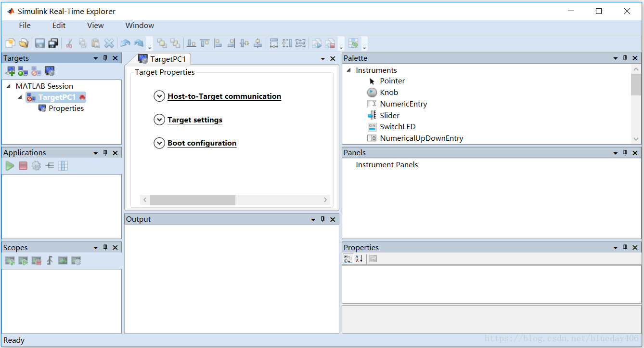Viewport: 644px width, 348px height.
Task: Click the New file toolbar icon
Action: [10, 43]
